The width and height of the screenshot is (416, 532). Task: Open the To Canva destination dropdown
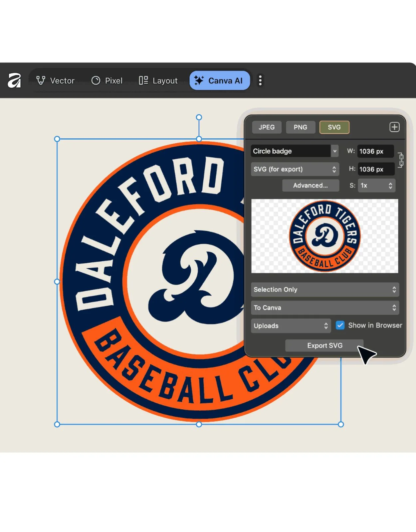(325, 308)
